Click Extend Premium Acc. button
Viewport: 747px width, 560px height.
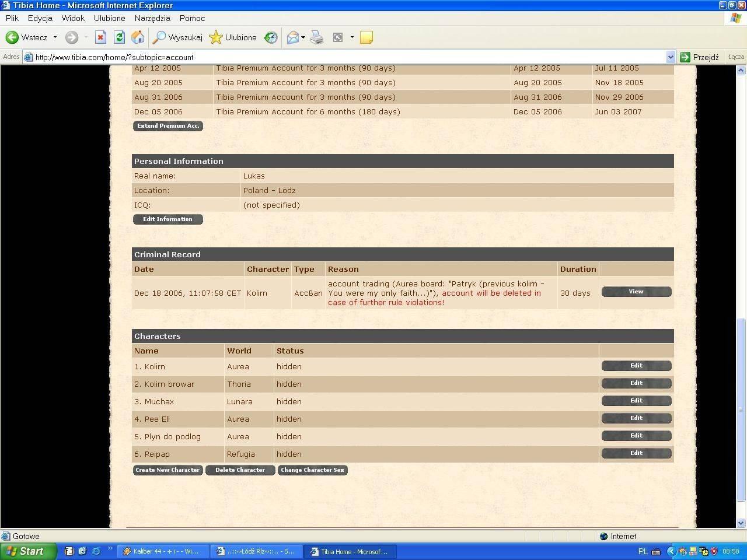pyautogui.click(x=168, y=126)
